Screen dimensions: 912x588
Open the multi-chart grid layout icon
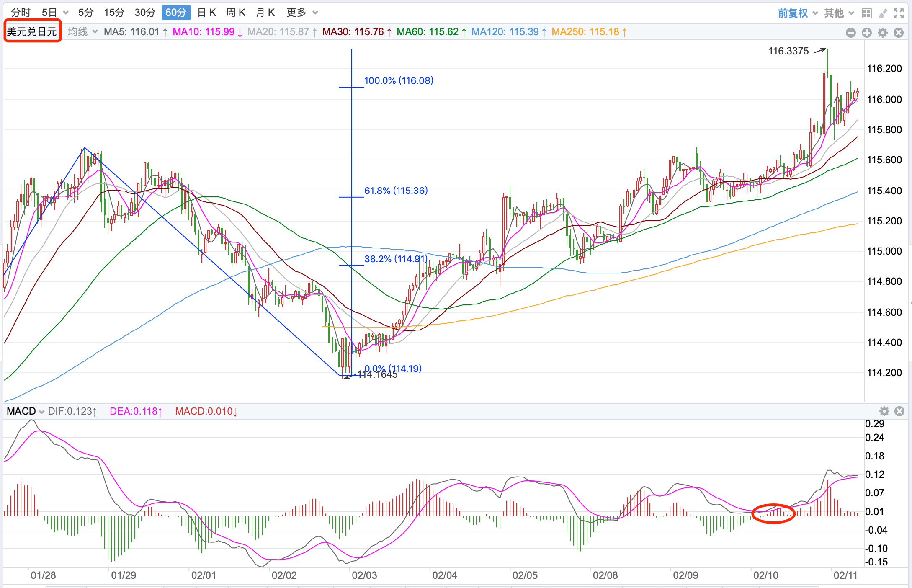(866, 13)
